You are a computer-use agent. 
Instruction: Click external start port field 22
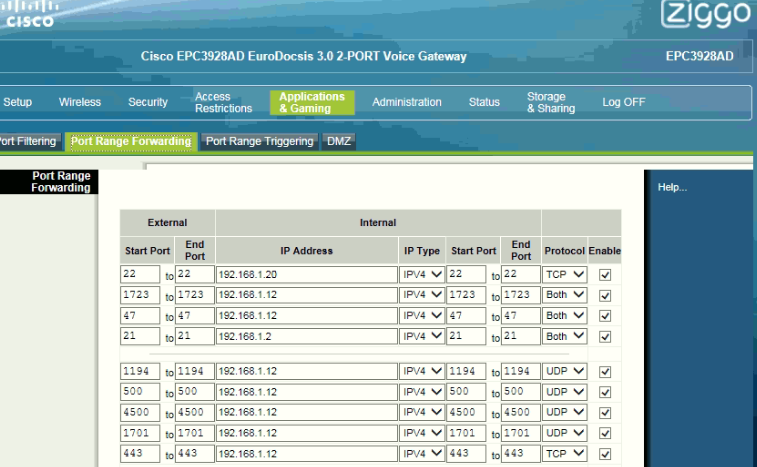click(140, 274)
